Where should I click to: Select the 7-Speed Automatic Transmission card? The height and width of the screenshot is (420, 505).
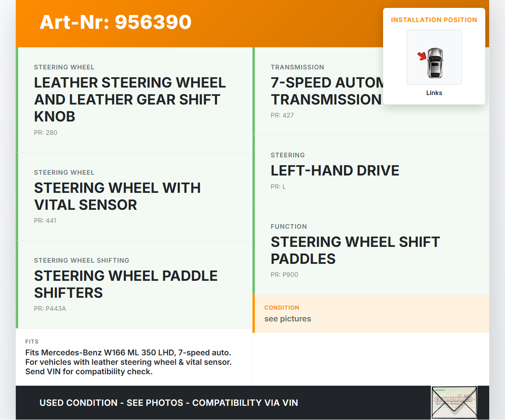click(x=324, y=91)
